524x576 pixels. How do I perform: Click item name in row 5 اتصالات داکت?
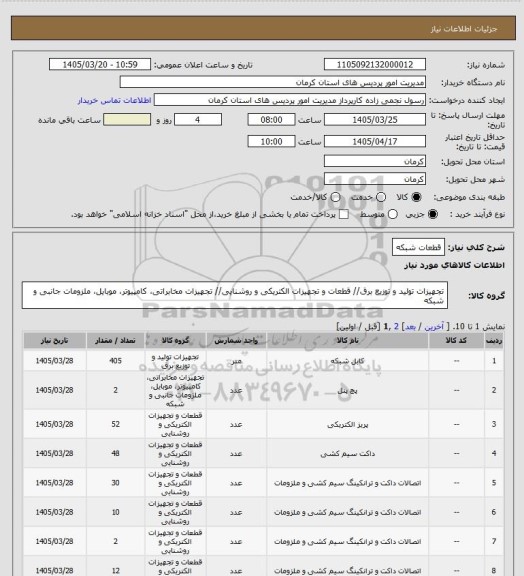(347, 483)
